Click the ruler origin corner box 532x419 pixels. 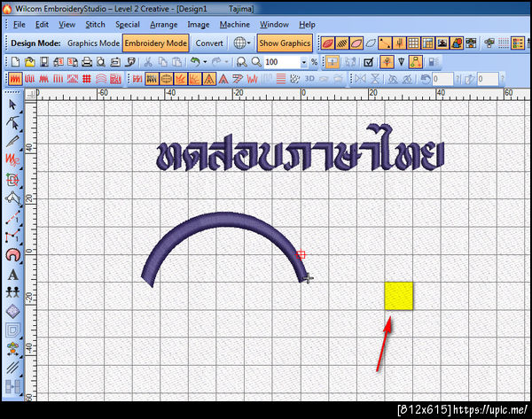click(30, 96)
